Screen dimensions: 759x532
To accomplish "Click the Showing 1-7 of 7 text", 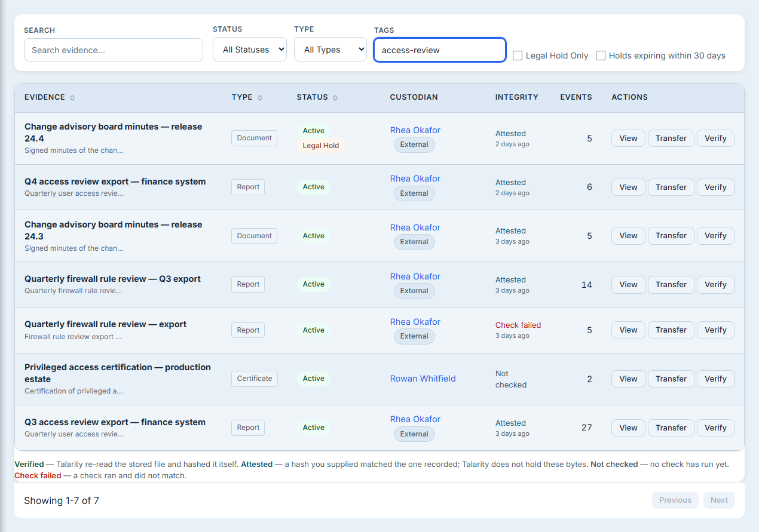I will (62, 500).
